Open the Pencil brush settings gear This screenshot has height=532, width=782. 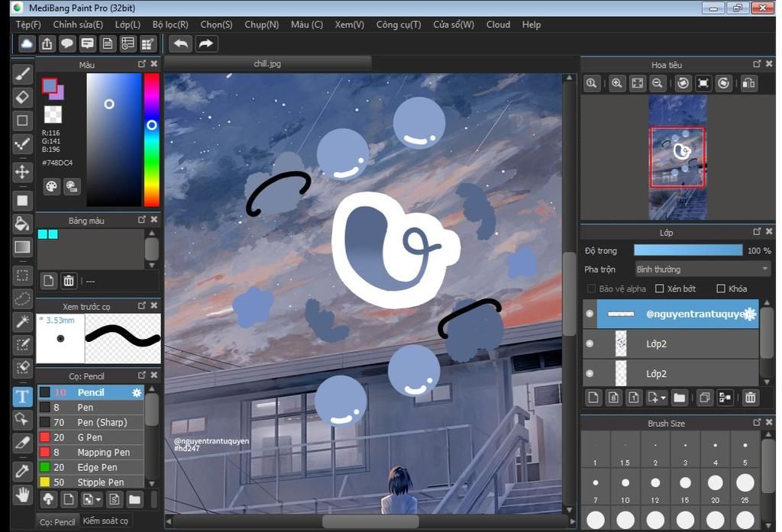coord(137,393)
